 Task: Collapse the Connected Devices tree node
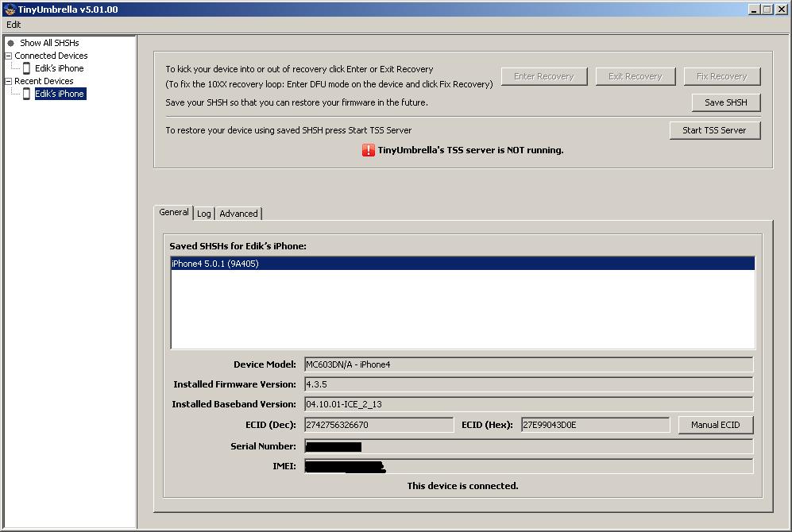click(8, 56)
